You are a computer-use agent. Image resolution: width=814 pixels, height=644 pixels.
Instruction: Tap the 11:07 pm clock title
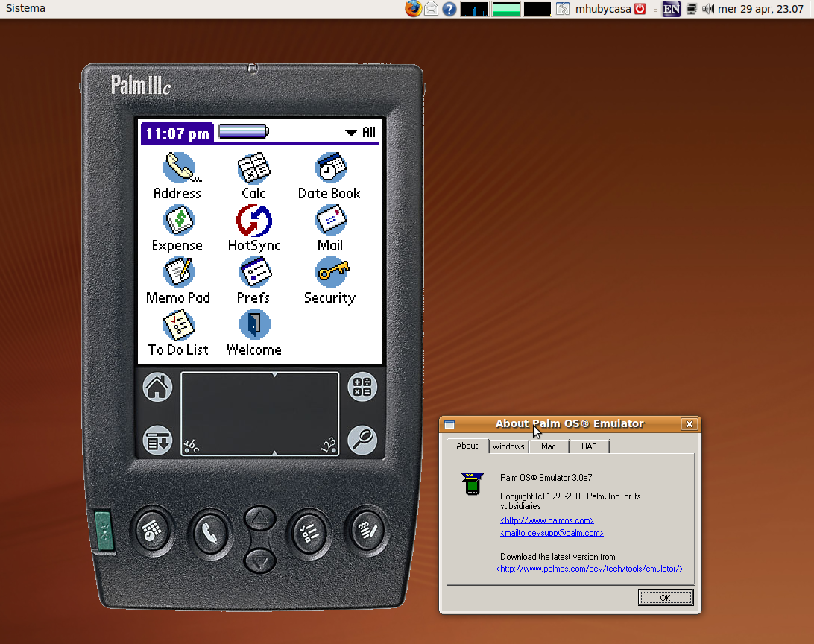(177, 133)
